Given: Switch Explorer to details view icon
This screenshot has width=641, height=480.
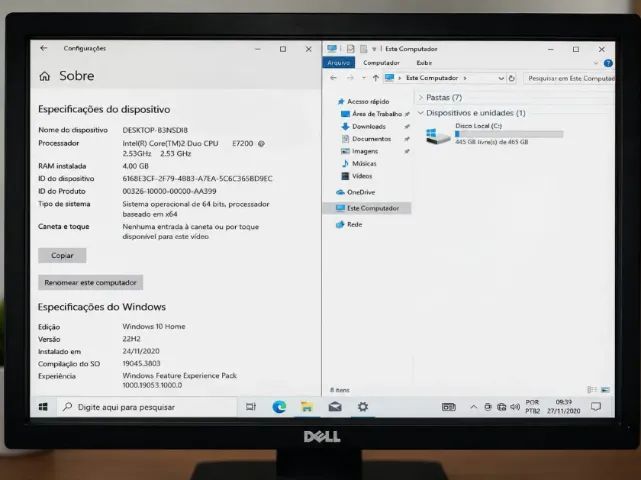Looking at the screenshot, I should 592,390.
